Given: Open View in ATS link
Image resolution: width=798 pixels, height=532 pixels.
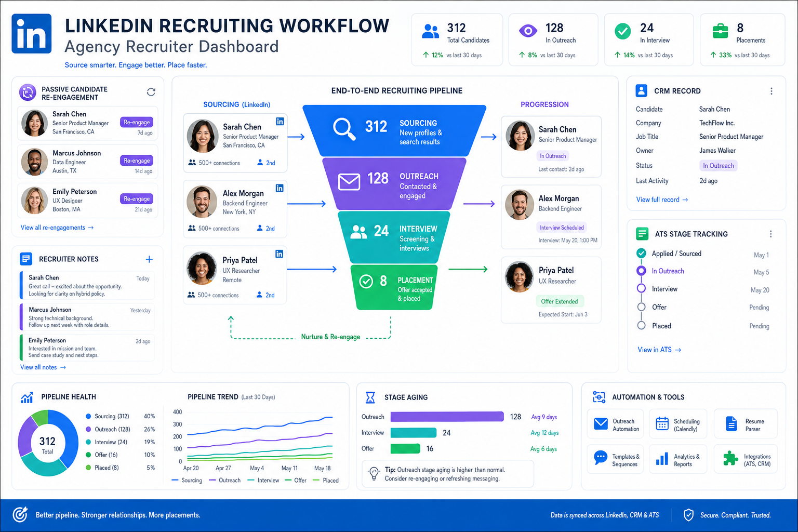Looking at the screenshot, I should click(659, 350).
